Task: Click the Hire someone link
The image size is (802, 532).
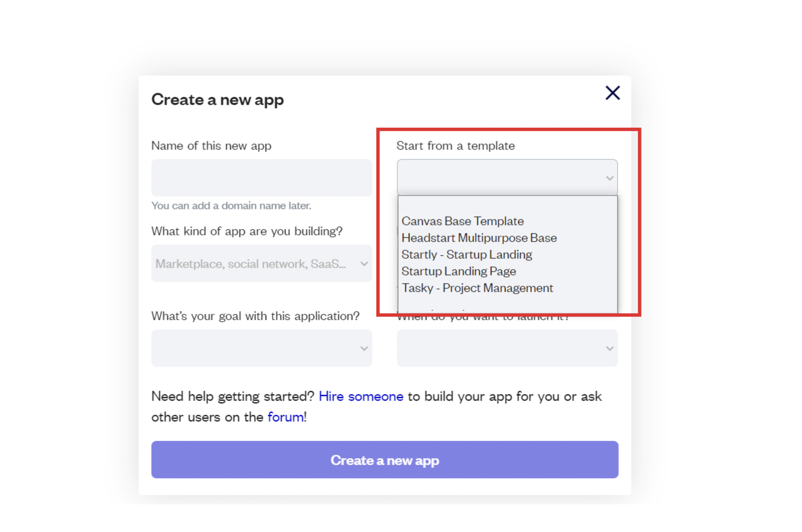Action: [361, 396]
